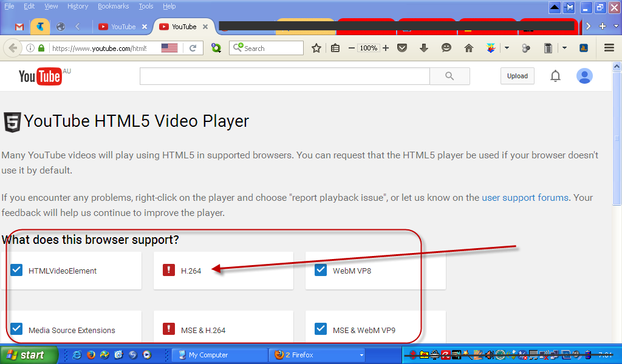Launch Internet Explorer from Quick Launch

click(x=77, y=355)
